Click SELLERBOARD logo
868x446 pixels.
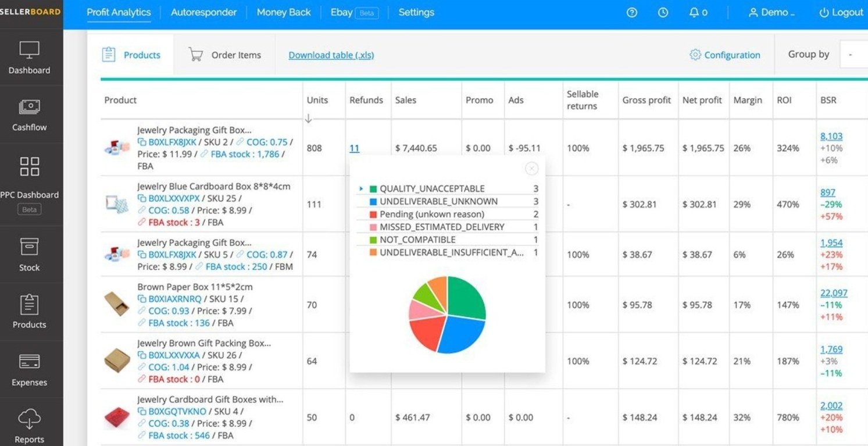[x=29, y=12]
